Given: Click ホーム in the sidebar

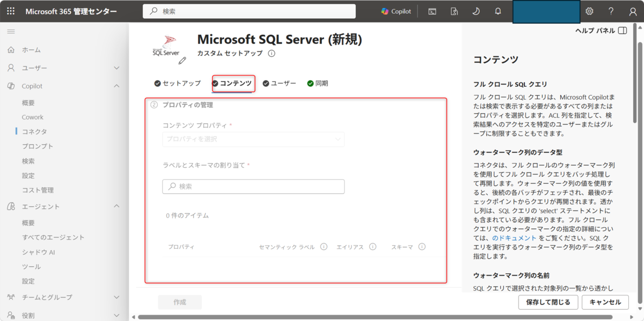Looking at the screenshot, I should tap(31, 50).
